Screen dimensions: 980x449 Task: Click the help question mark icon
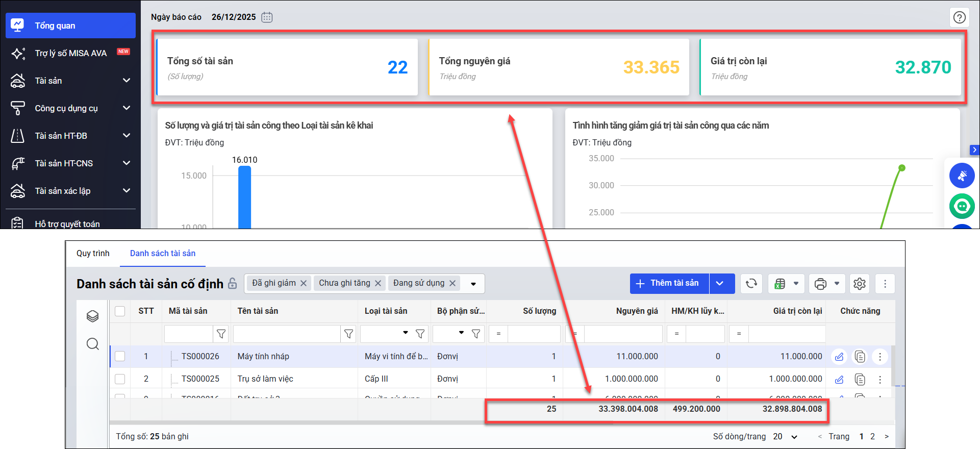959,17
